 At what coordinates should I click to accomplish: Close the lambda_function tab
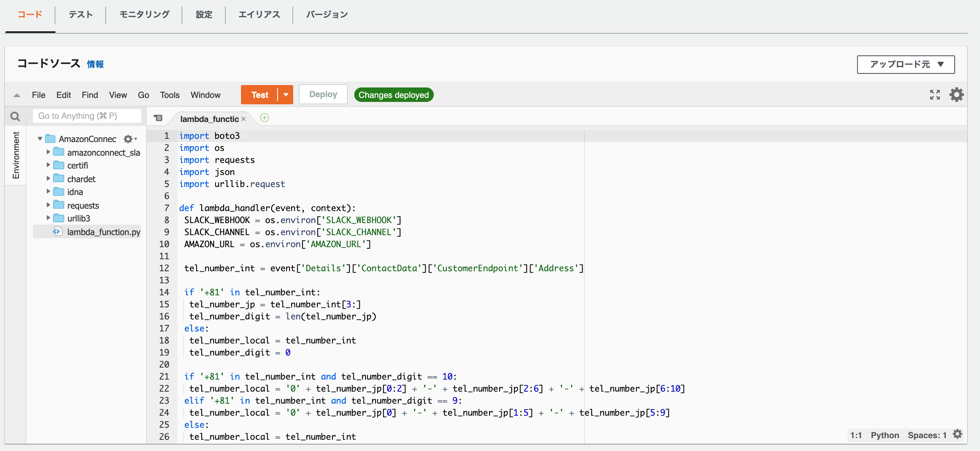pyautogui.click(x=243, y=119)
